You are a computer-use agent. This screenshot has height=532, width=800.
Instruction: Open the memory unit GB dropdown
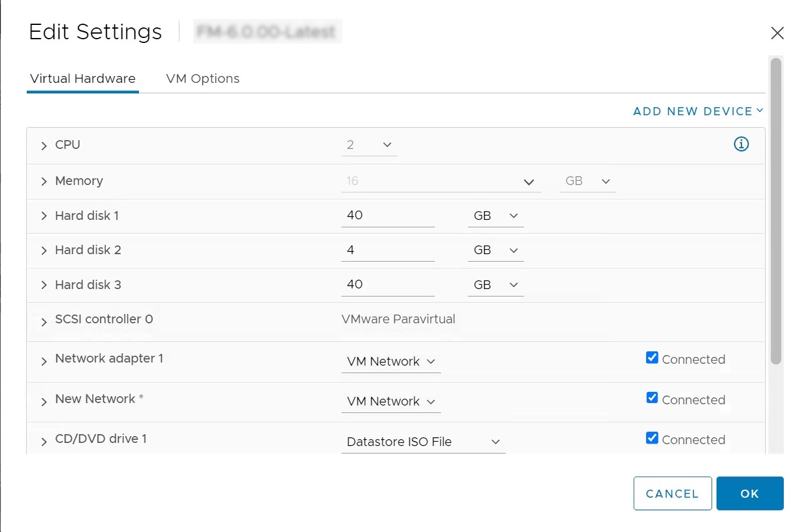[x=588, y=181]
